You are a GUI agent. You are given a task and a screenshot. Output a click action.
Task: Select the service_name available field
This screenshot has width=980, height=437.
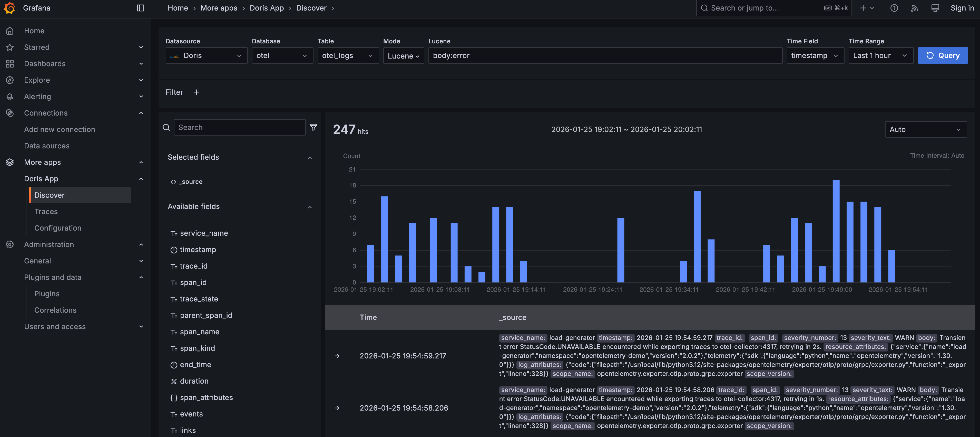tap(204, 233)
